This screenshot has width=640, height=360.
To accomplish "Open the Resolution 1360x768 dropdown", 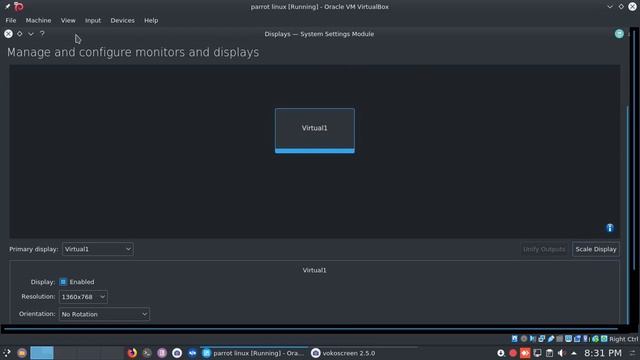I will point(83,297).
